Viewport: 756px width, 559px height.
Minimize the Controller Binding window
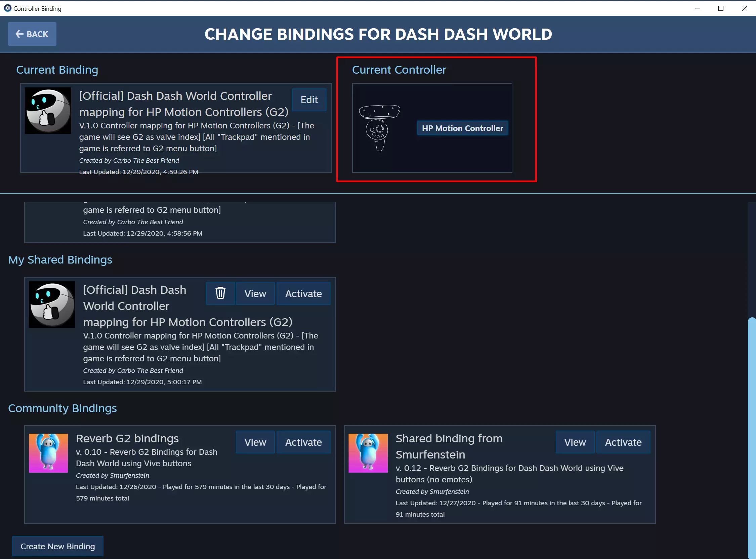coord(698,8)
